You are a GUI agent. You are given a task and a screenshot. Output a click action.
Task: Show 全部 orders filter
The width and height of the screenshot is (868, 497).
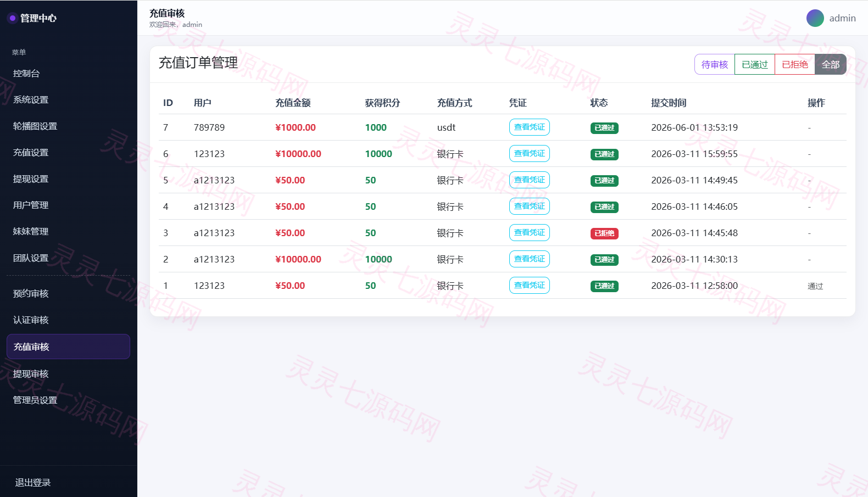point(831,64)
